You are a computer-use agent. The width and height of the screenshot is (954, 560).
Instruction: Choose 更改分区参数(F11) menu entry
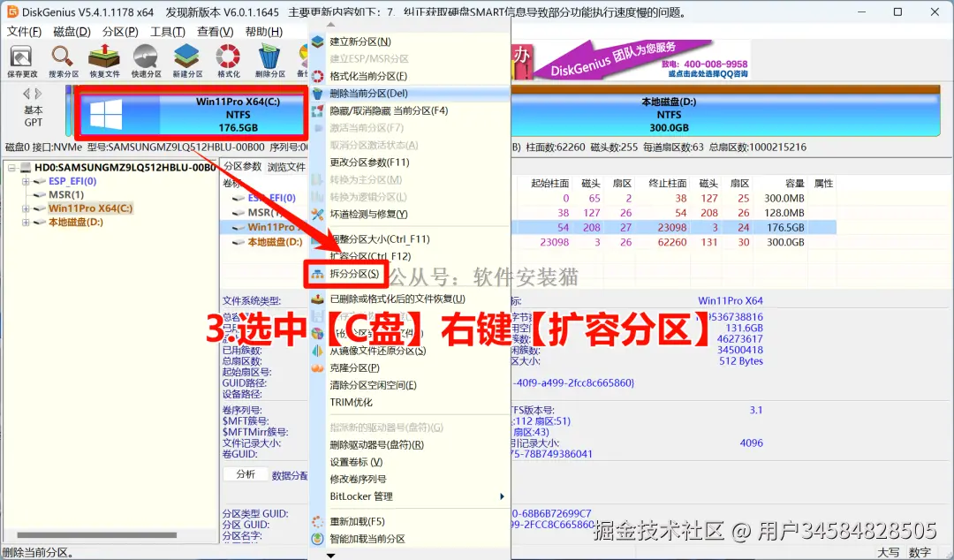click(x=369, y=163)
